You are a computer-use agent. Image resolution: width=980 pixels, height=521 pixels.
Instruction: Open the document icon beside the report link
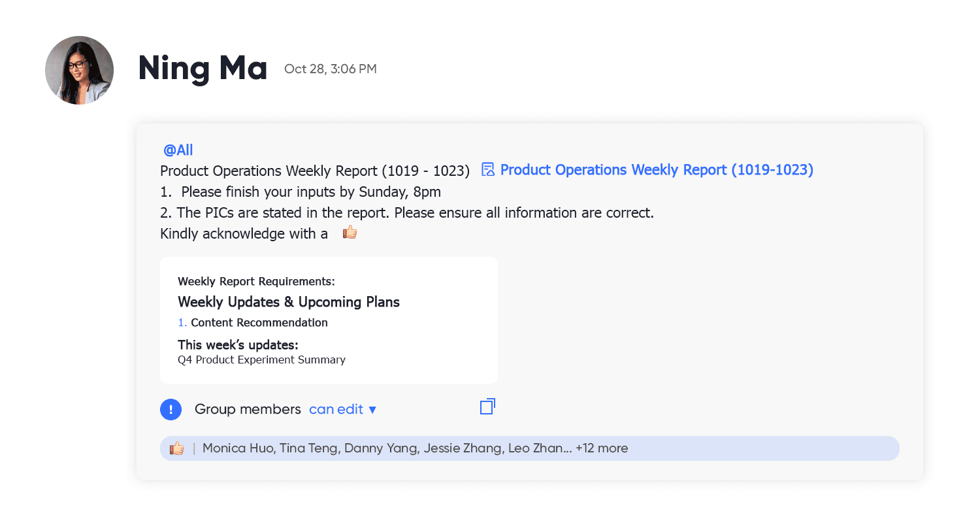(x=488, y=170)
